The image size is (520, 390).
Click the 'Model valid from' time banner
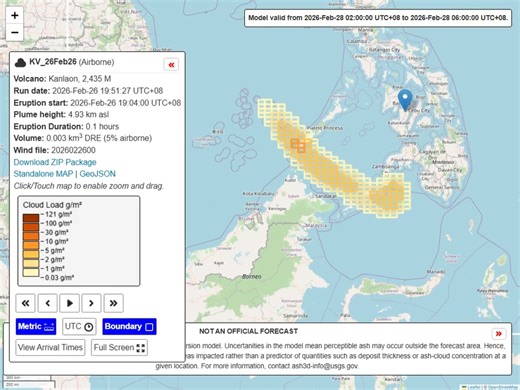pyautogui.click(x=378, y=18)
